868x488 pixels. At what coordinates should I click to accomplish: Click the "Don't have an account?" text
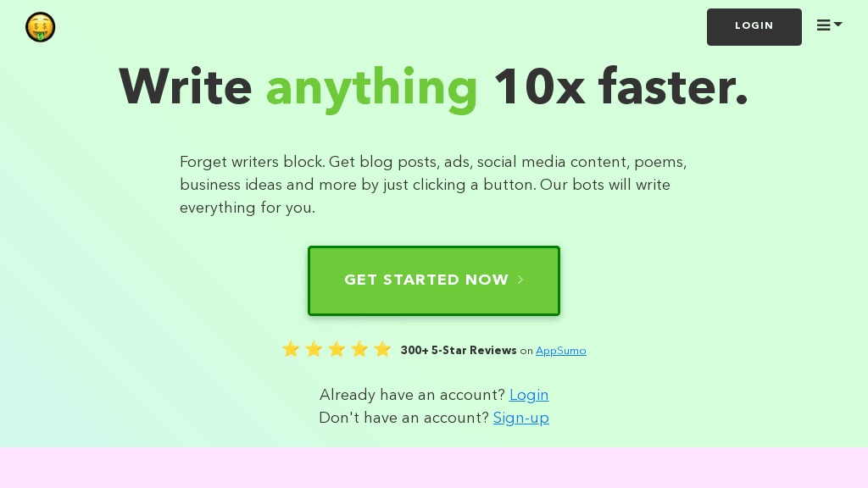pyautogui.click(x=403, y=418)
